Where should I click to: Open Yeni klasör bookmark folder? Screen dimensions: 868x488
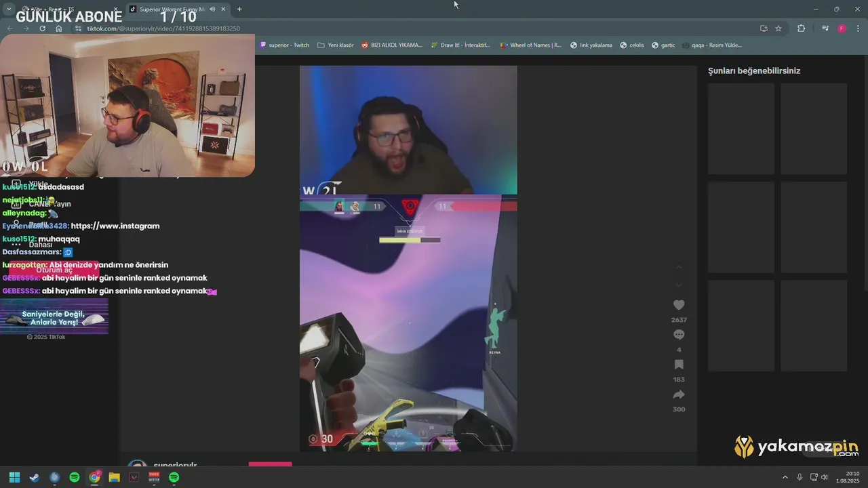click(336, 45)
